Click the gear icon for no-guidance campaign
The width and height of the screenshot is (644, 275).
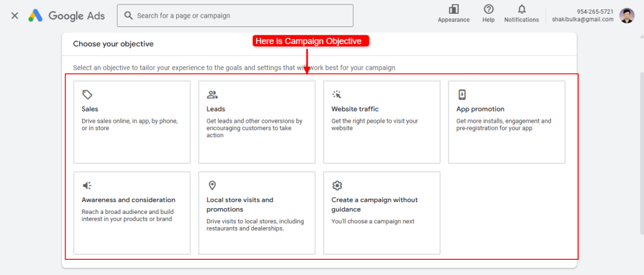(337, 186)
